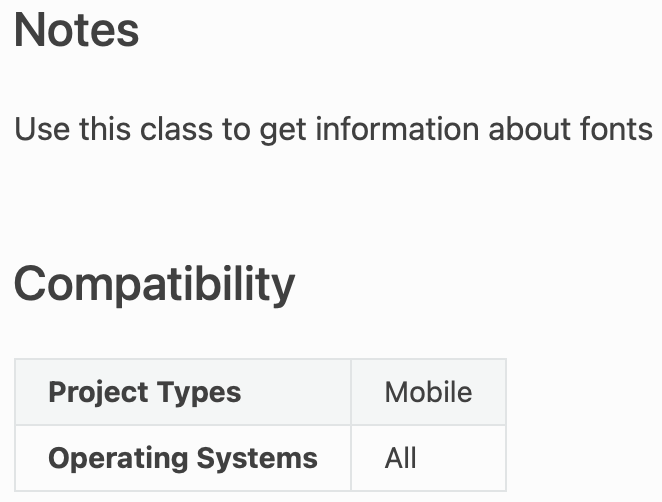Select the Operating Systems header cell
Viewport: 662px width, 502px height.
coord(183,458)
